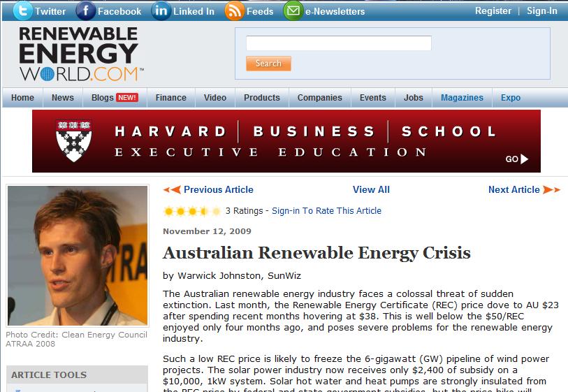
Task: Go to the Previous Article link
Action: coord(219,189)
